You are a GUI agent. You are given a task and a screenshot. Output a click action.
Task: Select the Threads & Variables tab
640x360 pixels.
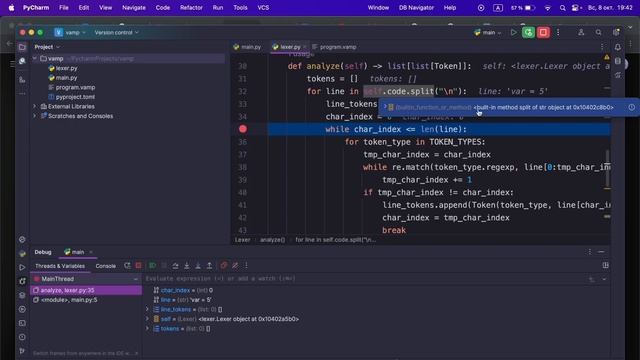pos(60,266)
